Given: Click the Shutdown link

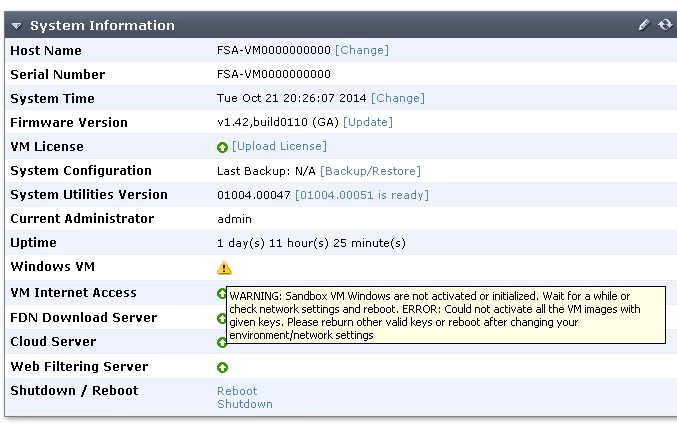Looking at the screenshot, I should tap(245, 404).
